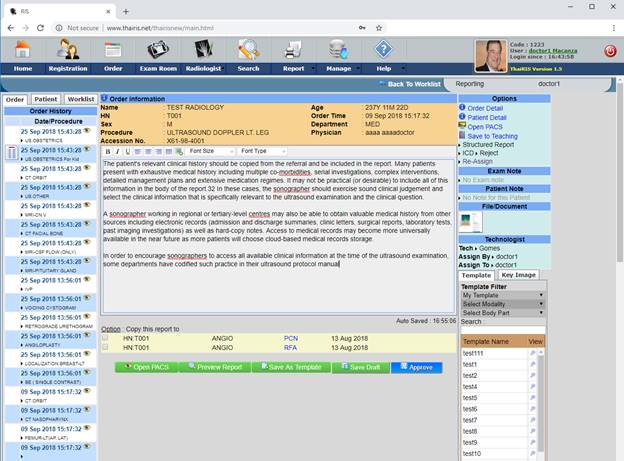Open the Registration module icon

[x=69, y=50]
